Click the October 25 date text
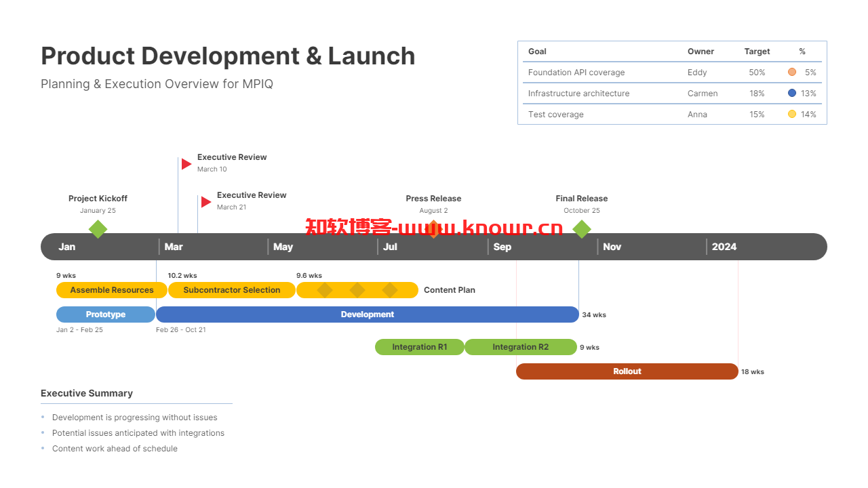 pyautogui.click(x=582, y=211)
